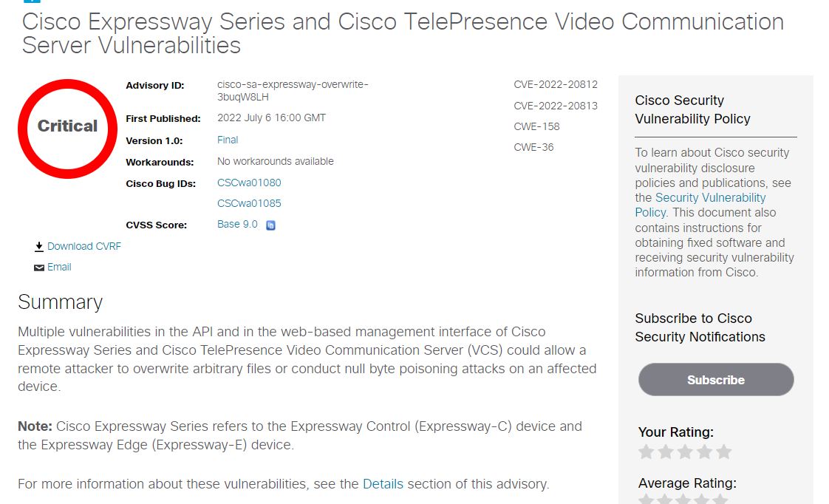Rate the advisory four stars
Image resolution: width=829 pixels, height=504 pixels.
coord(705,452)
